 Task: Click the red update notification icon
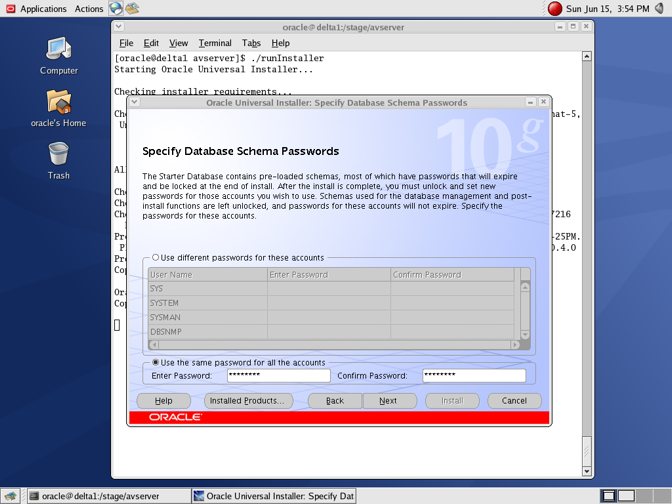[x=555, y=9]
